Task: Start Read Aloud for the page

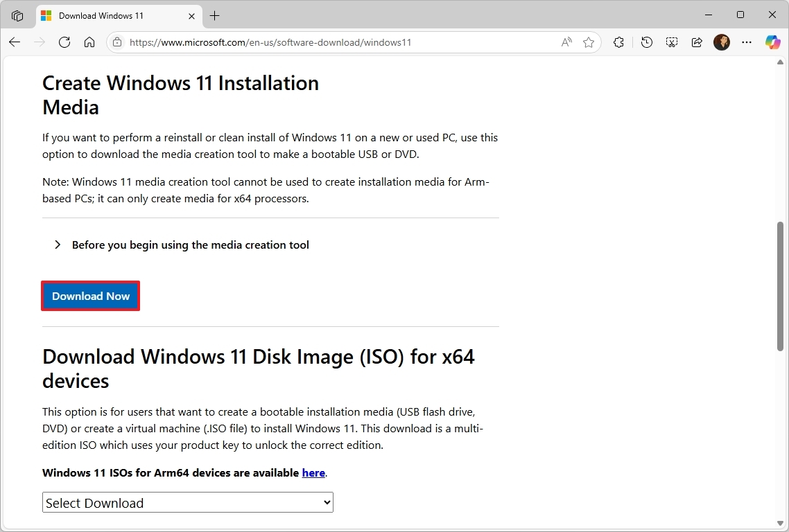Action: click(566, 42)
